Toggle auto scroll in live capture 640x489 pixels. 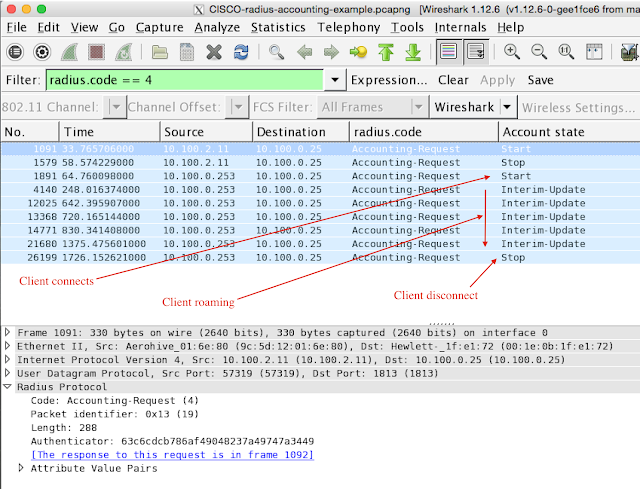476,52
